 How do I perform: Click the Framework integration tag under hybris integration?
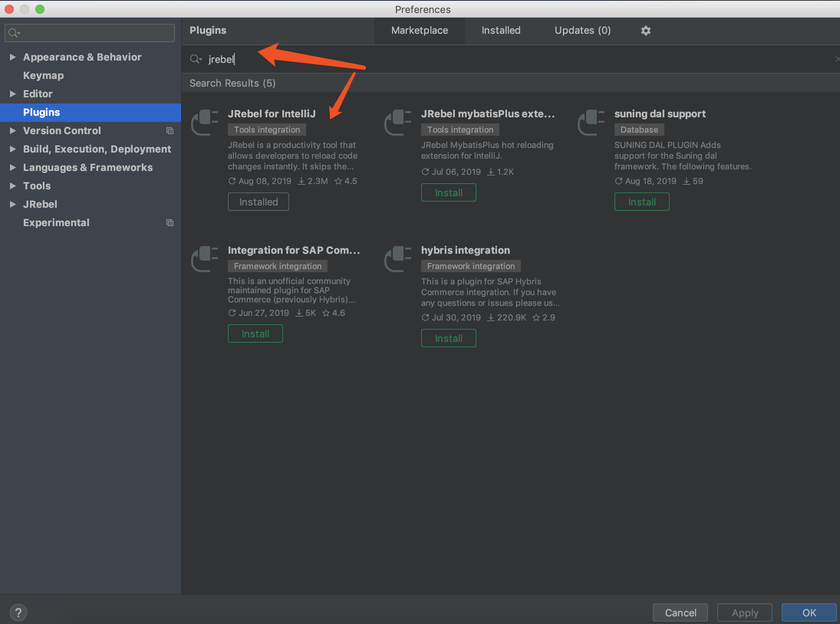pyautogui.click(x=471, y=266)
